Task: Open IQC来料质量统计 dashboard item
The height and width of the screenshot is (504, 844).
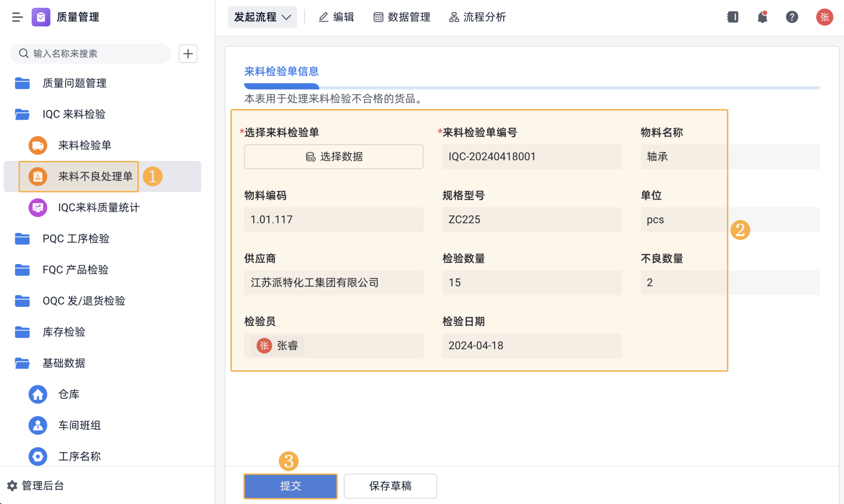Action: pos(98,207)
